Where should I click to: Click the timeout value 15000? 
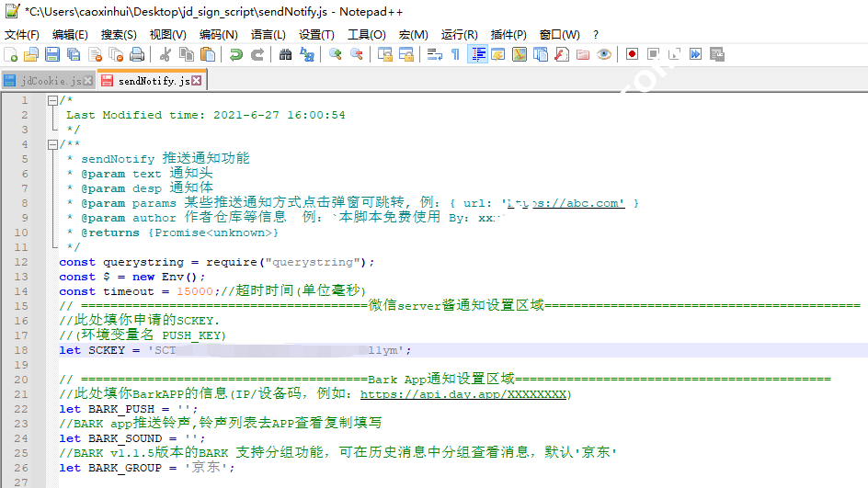[x=195, y=291]
